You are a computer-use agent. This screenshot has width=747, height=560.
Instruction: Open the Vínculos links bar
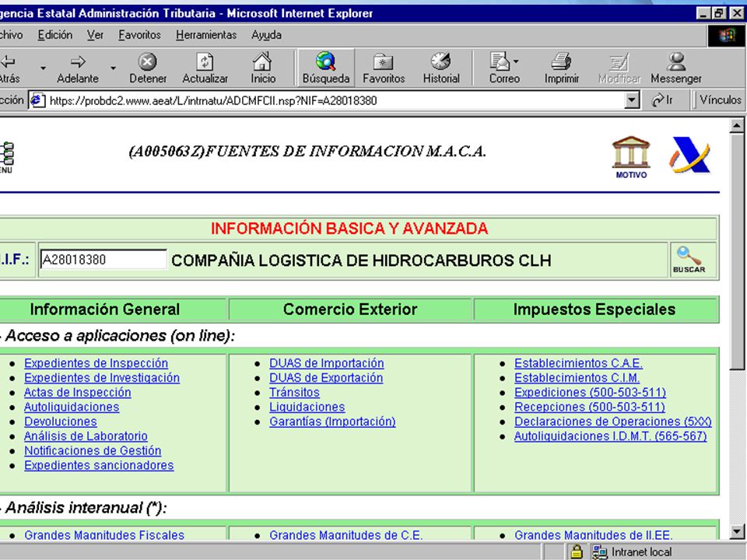(720, 100)
